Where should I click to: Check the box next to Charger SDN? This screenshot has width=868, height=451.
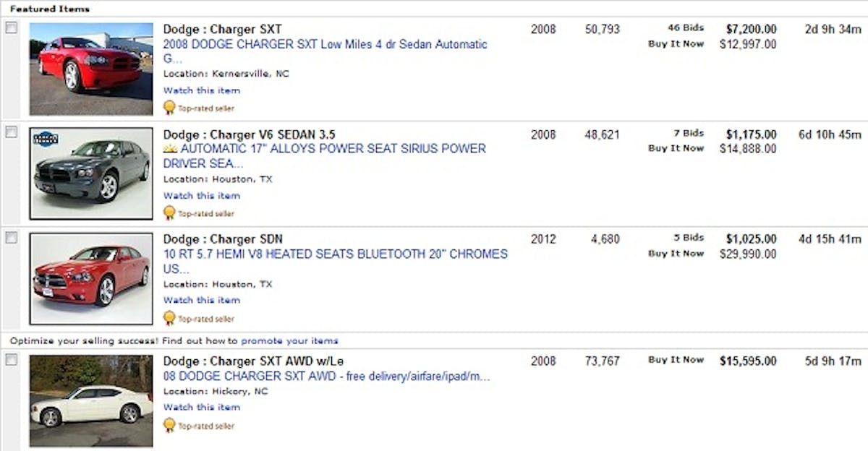coord(12,238)
